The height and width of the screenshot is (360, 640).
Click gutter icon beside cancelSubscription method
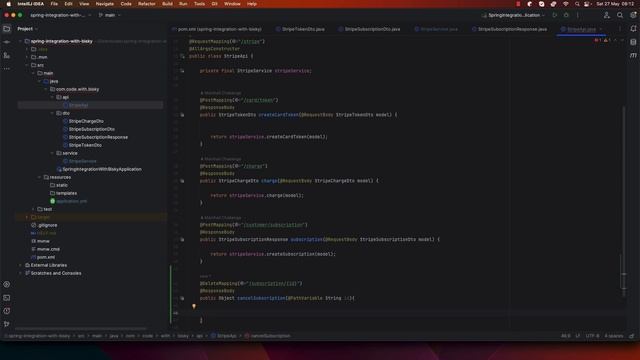(x=182, y=298)
